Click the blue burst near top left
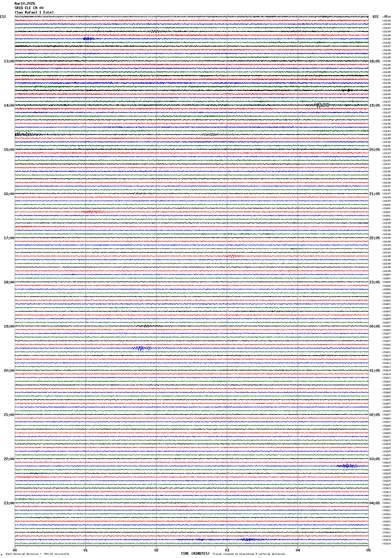Screen dimensions: 392x558 [88, 39]
